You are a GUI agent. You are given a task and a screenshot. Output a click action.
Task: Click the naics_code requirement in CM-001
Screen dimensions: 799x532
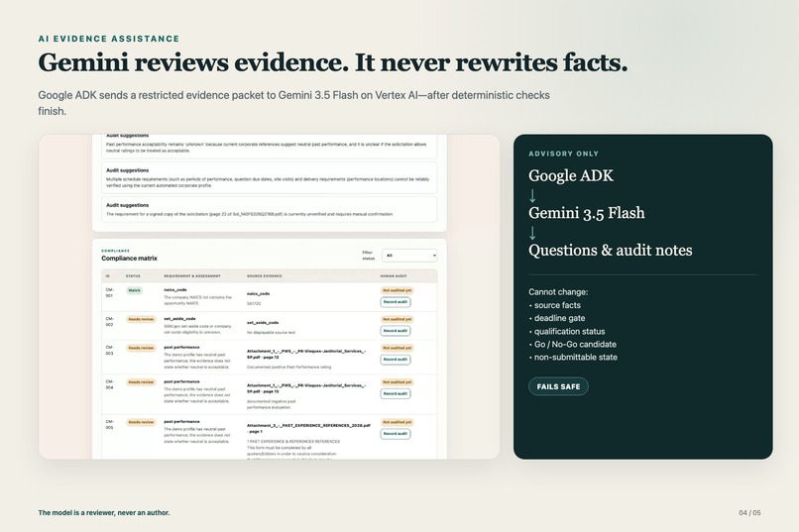pyautogui.click(x=175, y=289)
